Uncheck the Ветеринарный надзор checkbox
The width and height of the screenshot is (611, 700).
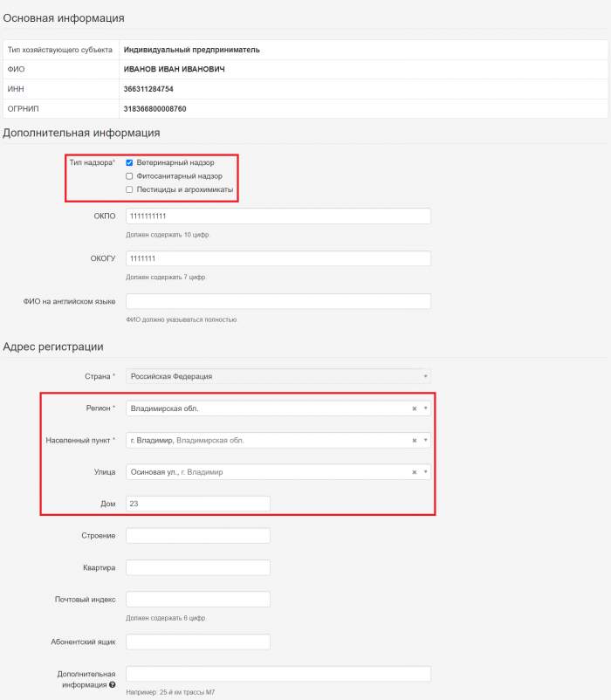click(130, 162)
